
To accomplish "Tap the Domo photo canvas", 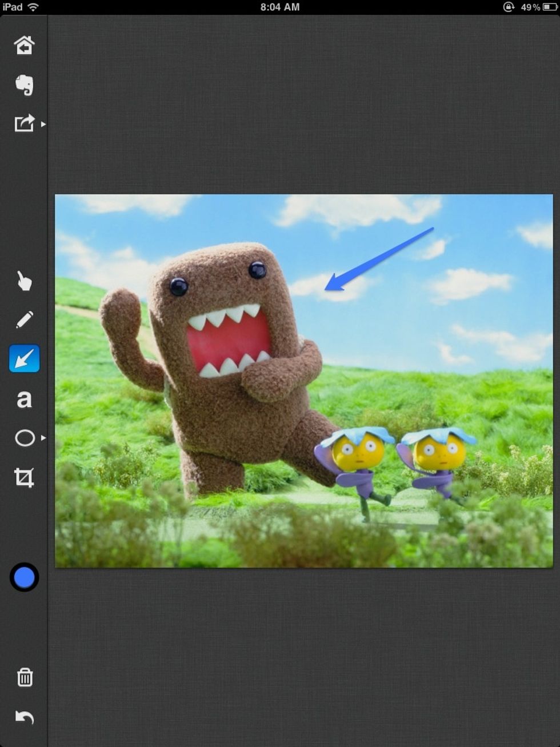I will (303, 380).
